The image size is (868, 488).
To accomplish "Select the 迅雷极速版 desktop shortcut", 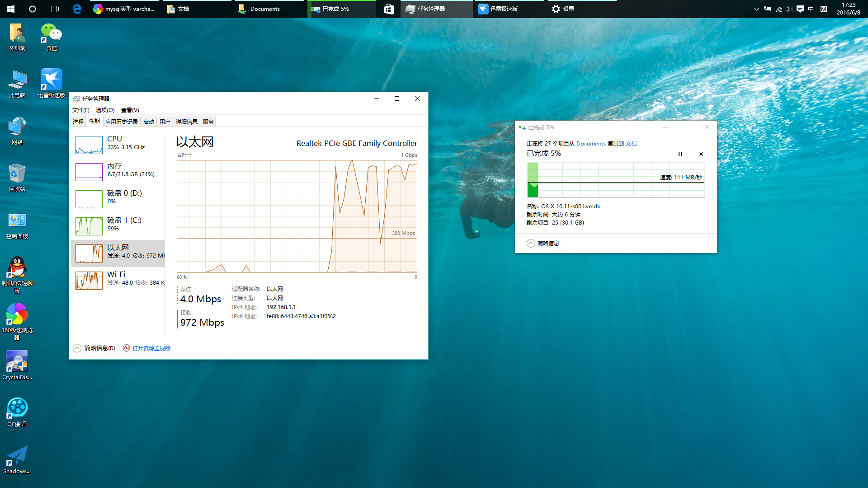I will tap(52, 83).
